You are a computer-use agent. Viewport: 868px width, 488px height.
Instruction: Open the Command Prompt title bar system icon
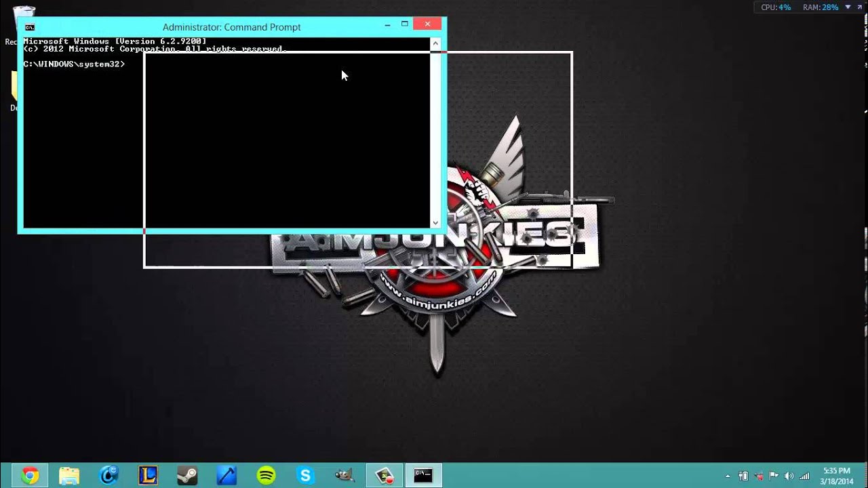pyautogui.click(x=30, y=27)
